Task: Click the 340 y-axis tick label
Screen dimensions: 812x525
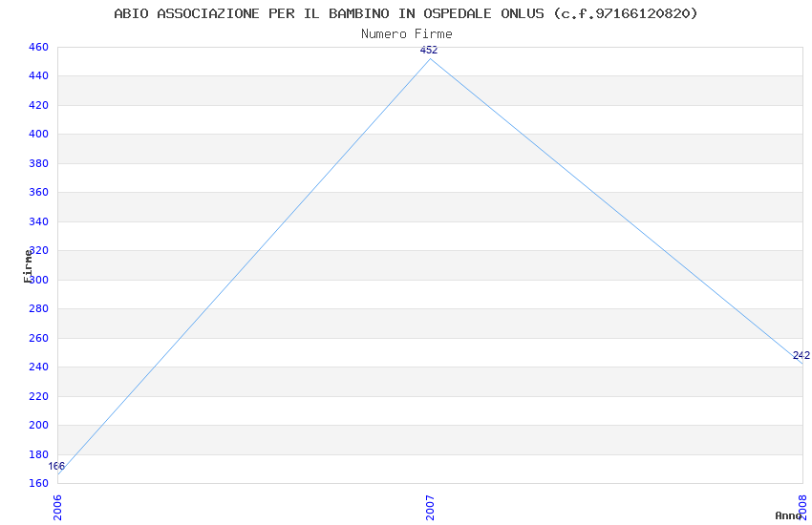Action: [x=38, y=221]
